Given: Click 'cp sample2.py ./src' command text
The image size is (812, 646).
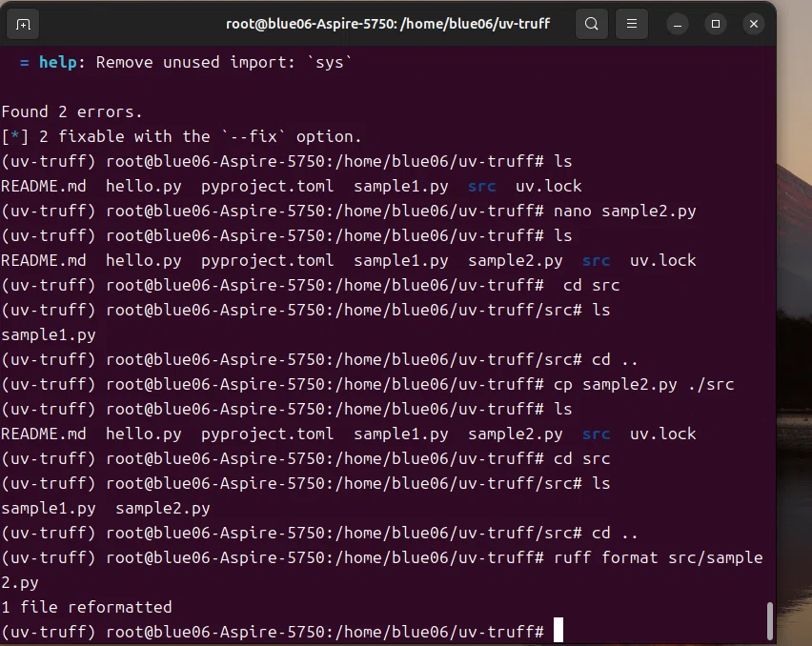Looking at the screenshot, I should [x=643, y=385].
